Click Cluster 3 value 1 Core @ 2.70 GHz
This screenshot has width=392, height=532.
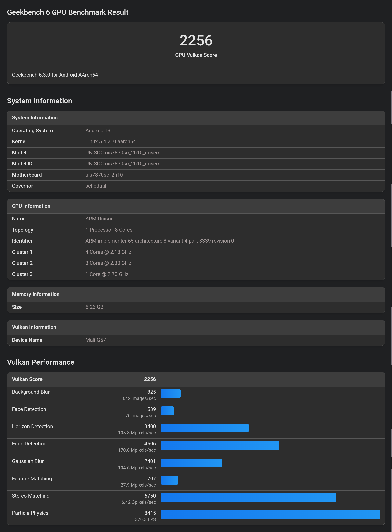tap(107, 274)
